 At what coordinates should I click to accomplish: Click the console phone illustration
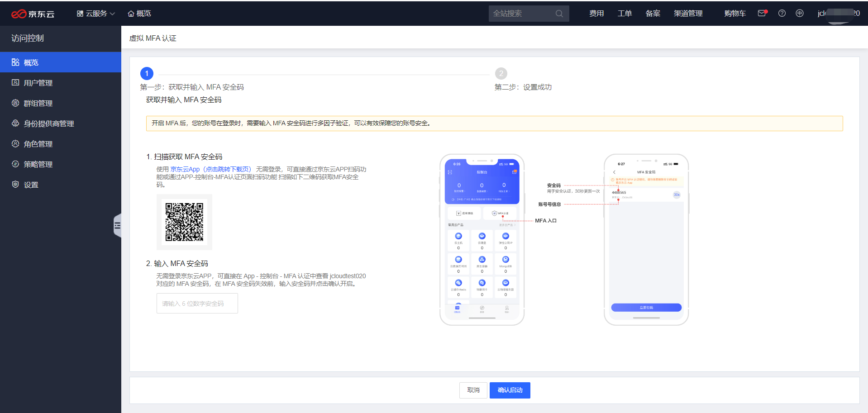[482, 239]
